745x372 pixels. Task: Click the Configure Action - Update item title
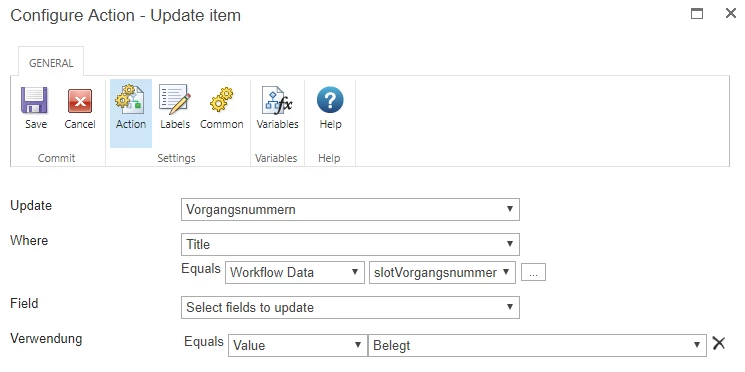(125, 15)
